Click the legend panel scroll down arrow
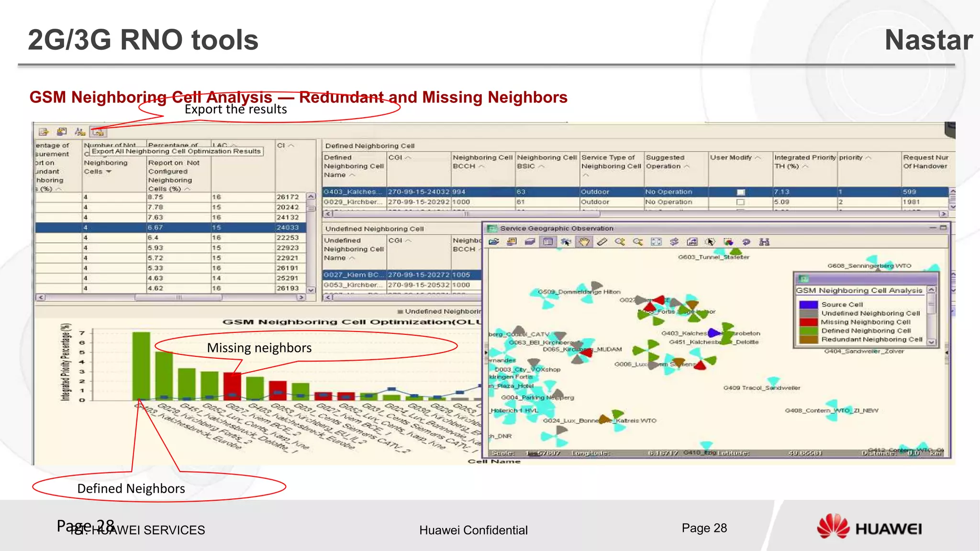 [931, 342]
